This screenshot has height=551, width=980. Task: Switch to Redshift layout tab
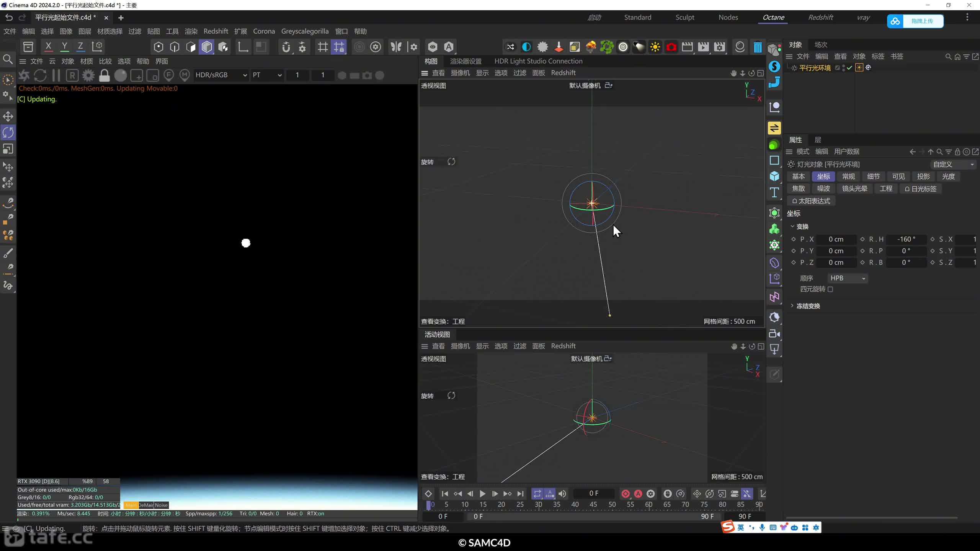tap(821, 17)
